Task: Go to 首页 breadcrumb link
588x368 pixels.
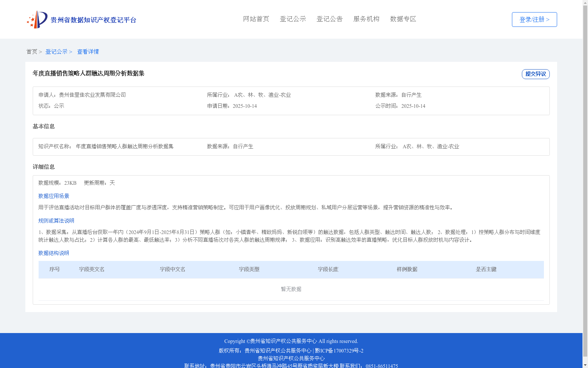Action: click(32, 52)
